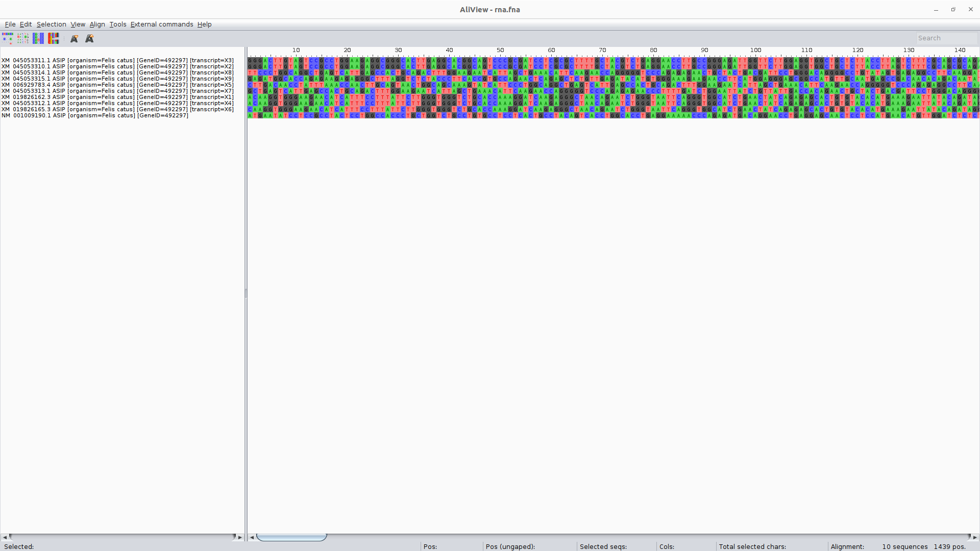
Task: Toggle highlight differences from consensus icon
Action: coord(8,38)
